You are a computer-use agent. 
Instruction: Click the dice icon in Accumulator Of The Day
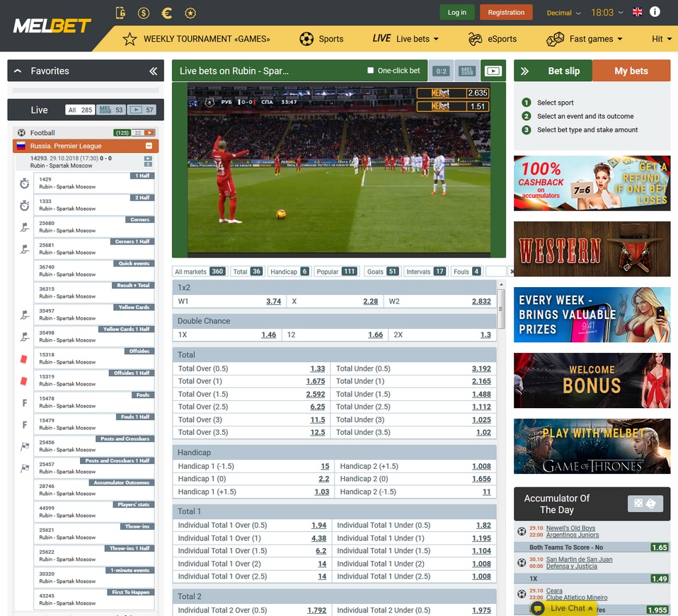[x=645, y=504]
